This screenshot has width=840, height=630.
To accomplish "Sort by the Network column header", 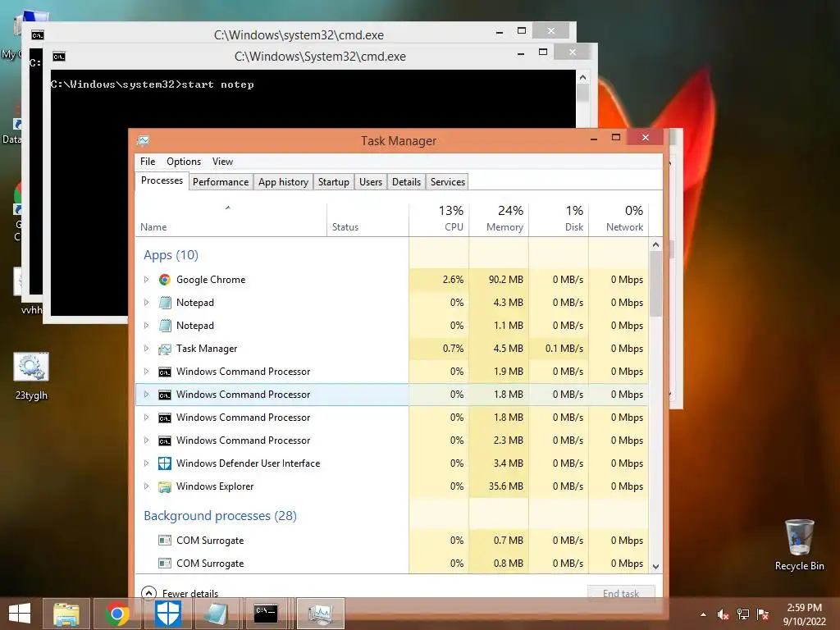I will pos(619,220).
